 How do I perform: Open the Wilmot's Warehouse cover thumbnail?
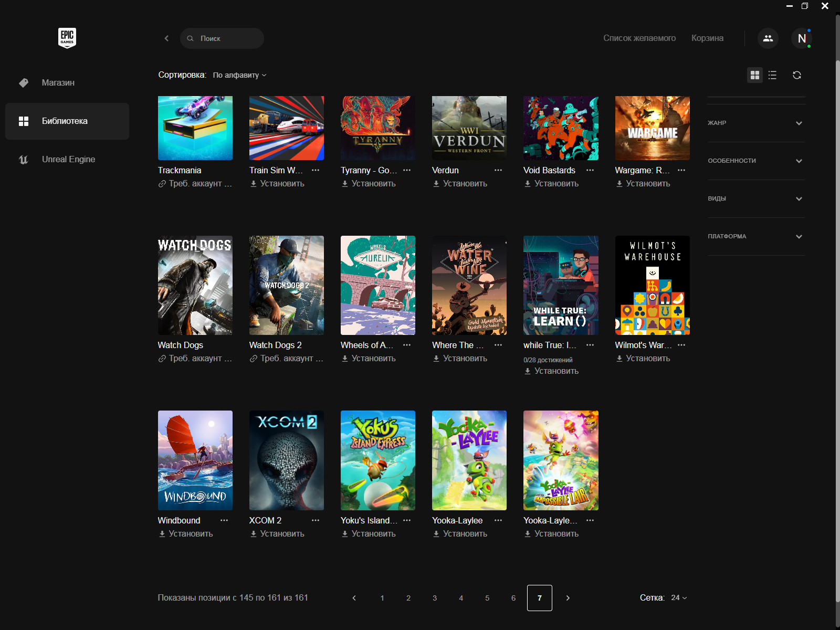[653, 285]
